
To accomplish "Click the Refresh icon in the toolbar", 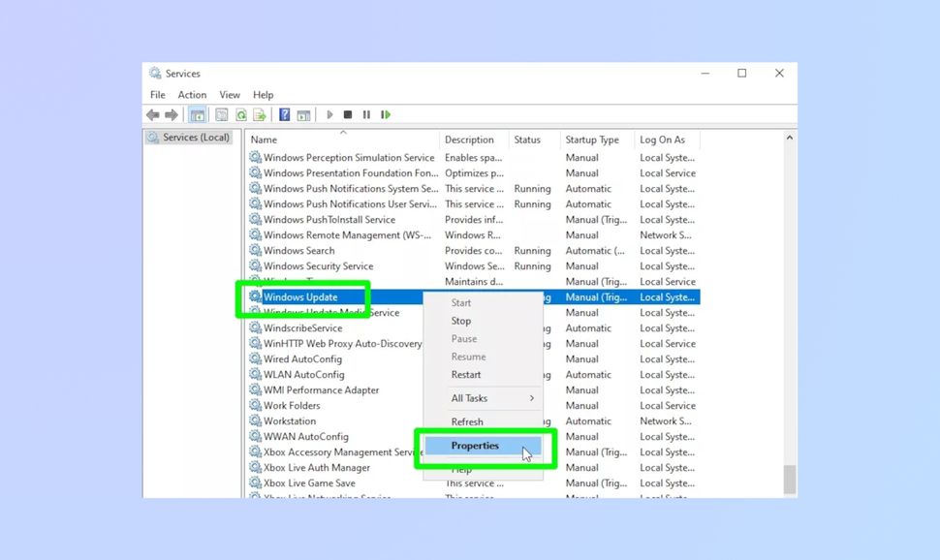I will tap(240, 114).
